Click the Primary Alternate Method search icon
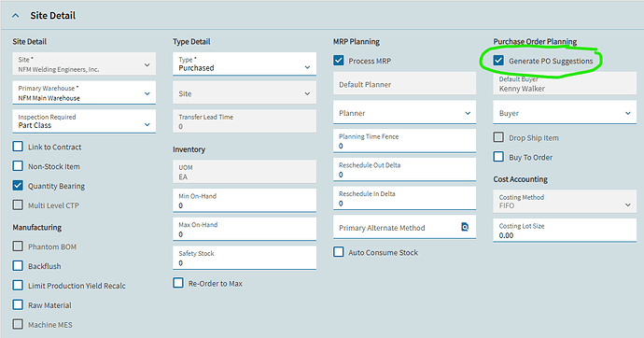This screenshot has height=338, width=644. pos(465,227)
